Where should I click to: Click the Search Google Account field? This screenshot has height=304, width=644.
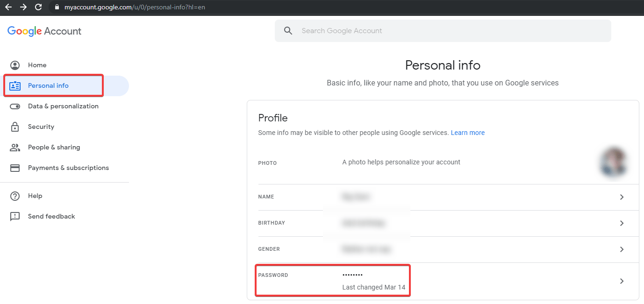click(443, 31)
